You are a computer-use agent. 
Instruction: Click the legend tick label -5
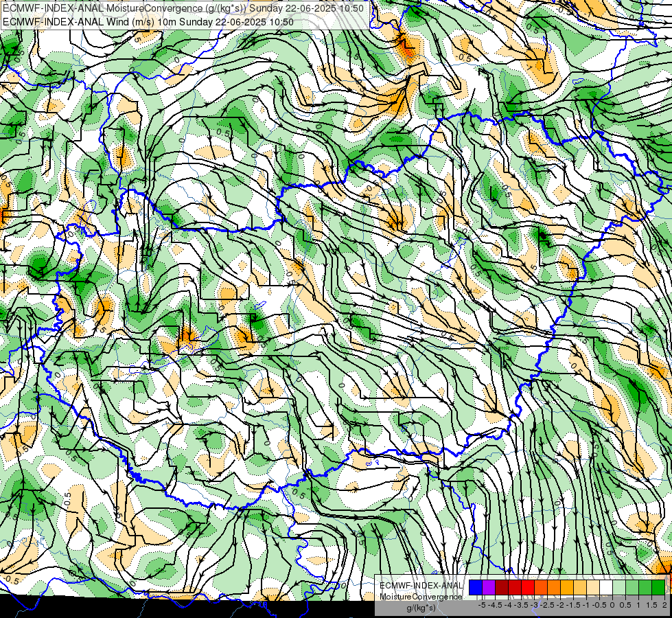(482, 605)
